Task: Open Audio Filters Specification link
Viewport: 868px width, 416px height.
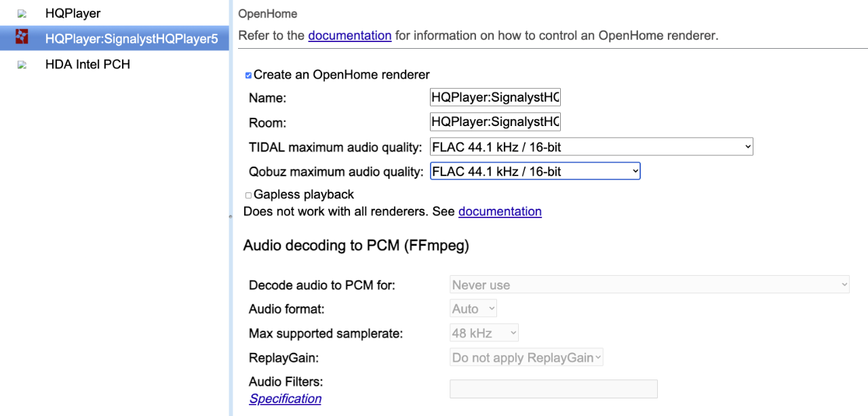Action: pyautogui.click(x=285, y=398)
